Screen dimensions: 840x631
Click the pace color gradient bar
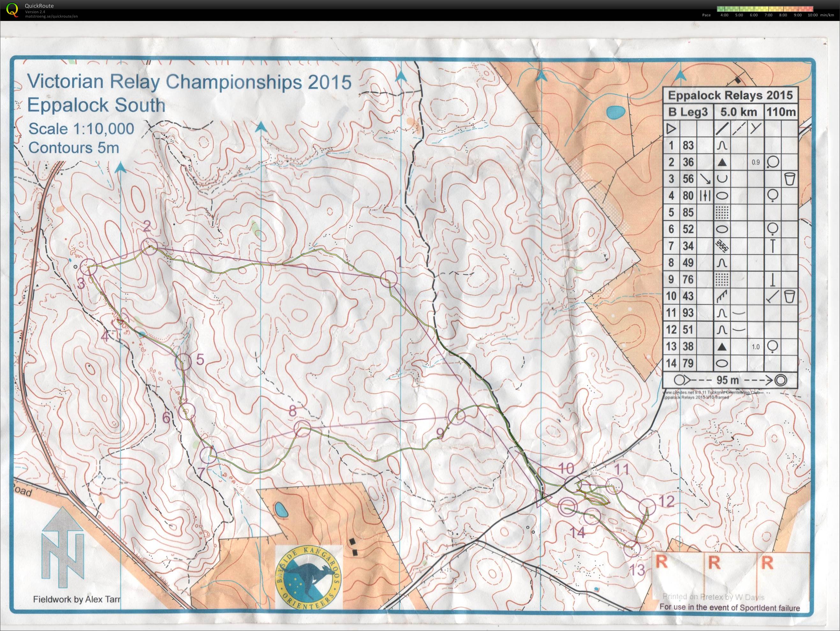pyautogui.click(x=764, y=9)
